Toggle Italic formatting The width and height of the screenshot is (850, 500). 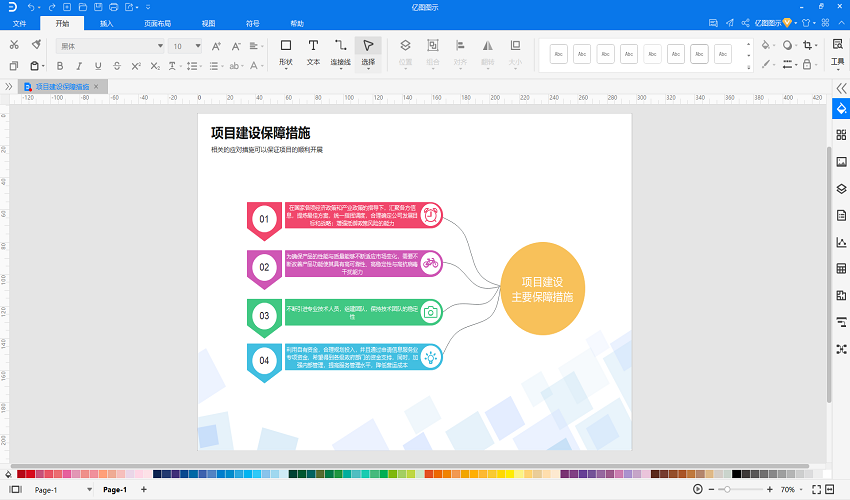tap(79, 66)
